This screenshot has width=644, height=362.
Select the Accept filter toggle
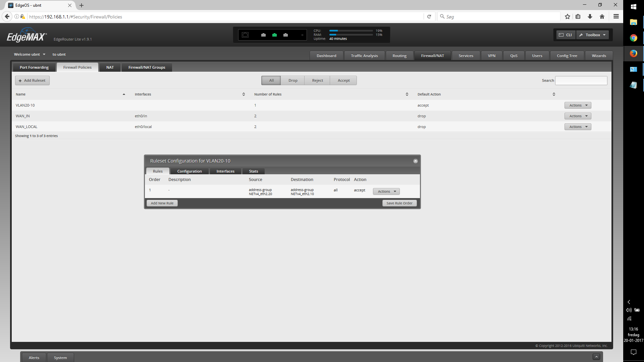click(x=343, y=80)
